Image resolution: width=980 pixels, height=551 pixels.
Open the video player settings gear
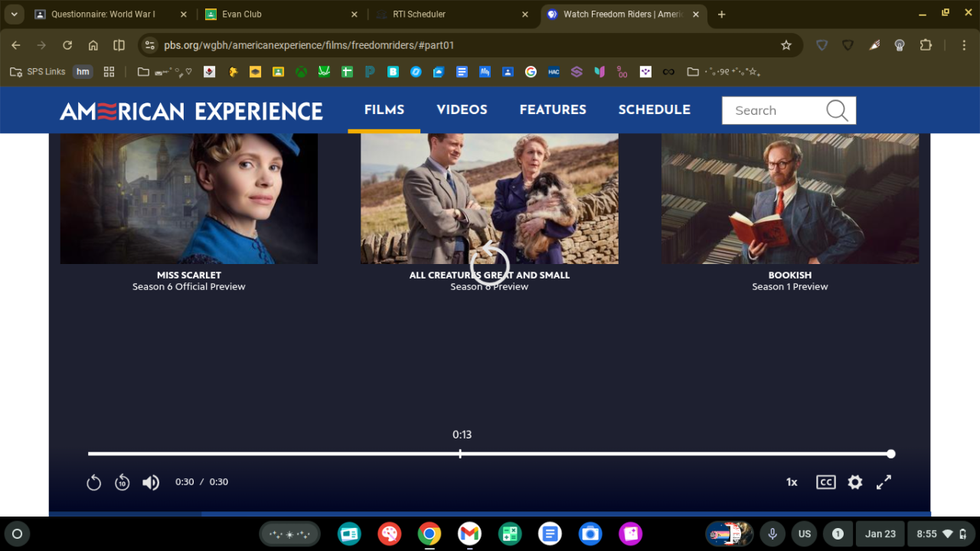855,482
